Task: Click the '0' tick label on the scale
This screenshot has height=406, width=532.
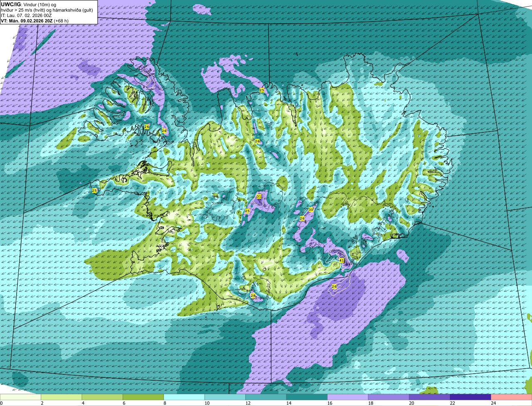Action: [x=1, y=403]
